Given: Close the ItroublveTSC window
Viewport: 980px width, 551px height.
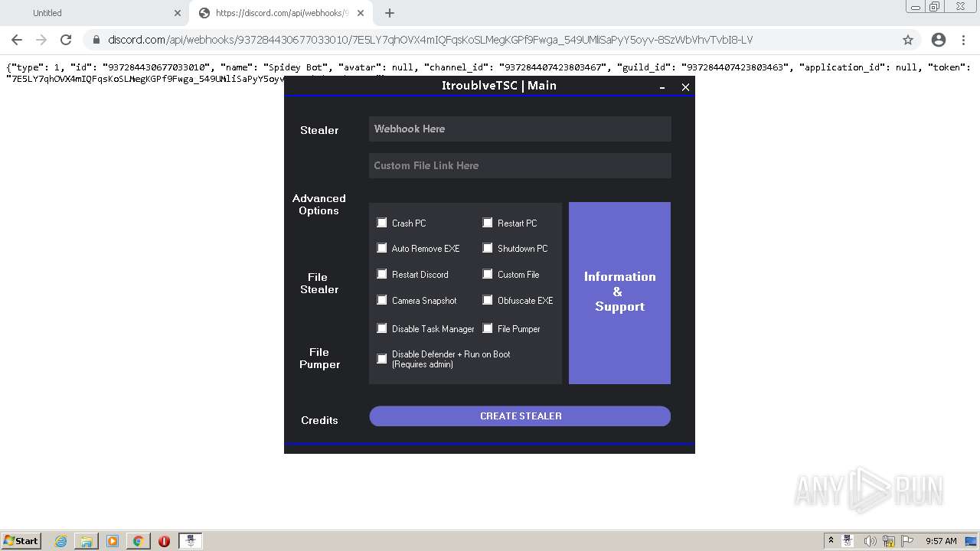Looking at the screenshot, I should (685, 87).
